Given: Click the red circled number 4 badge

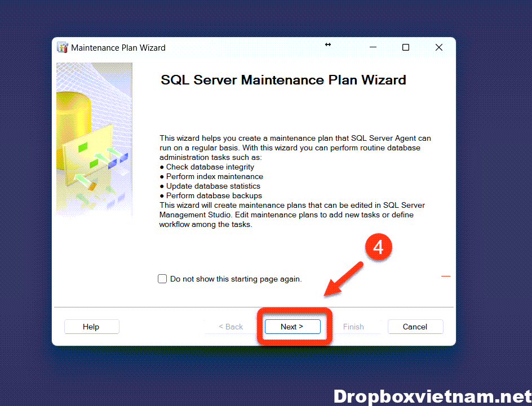Looking at the screenshot, I should point(378,248).
